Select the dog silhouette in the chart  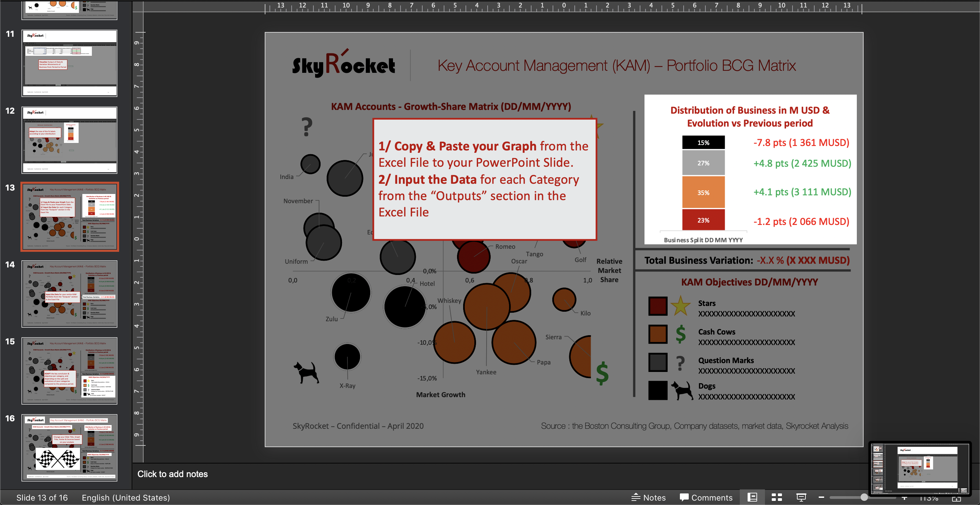point(306,372)
